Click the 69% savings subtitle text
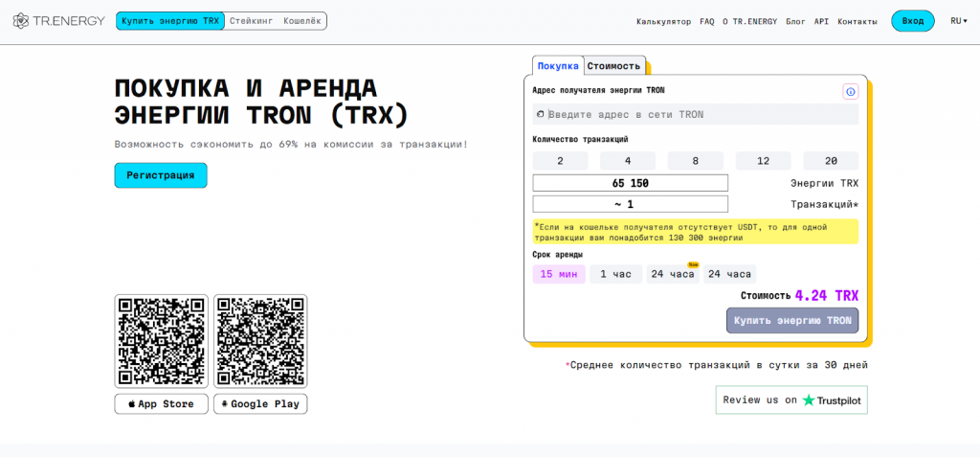The image size is (980, 457). coord(291,145)
